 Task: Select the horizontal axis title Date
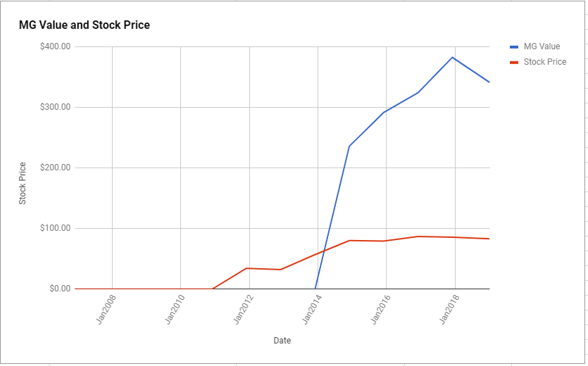[x=282, y=341]
